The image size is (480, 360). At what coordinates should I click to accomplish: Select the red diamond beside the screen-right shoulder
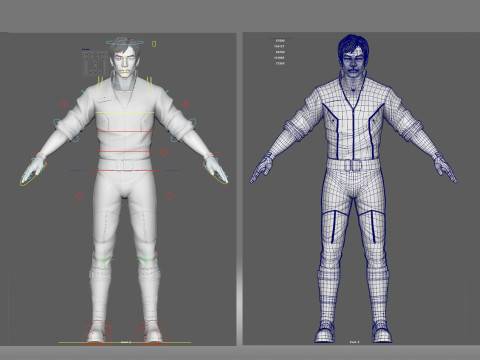[x=186, y=104]
